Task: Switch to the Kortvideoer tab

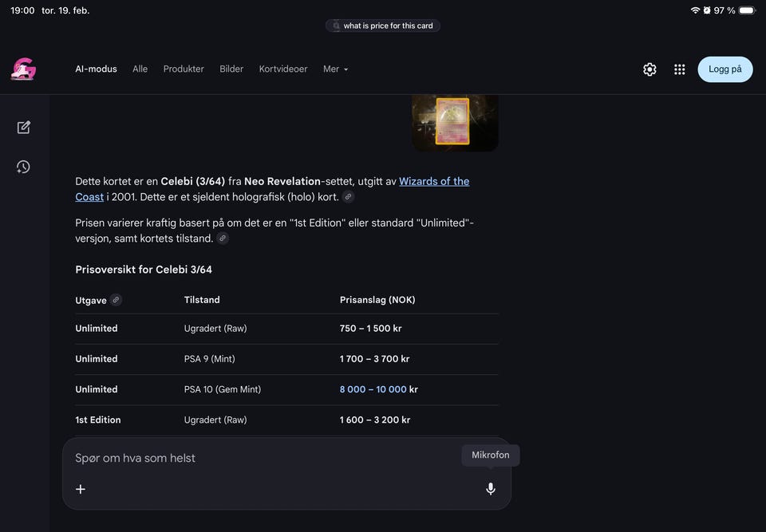Action: point(282,69)
